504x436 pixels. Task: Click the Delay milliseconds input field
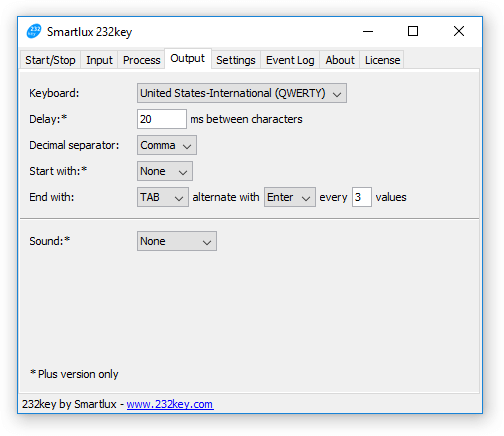[162, 119]
